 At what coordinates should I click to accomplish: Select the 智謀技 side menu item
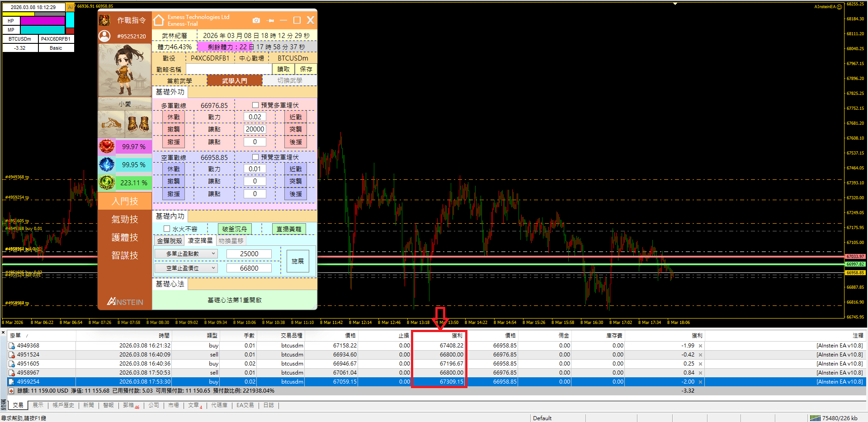(x=125, y=255)
